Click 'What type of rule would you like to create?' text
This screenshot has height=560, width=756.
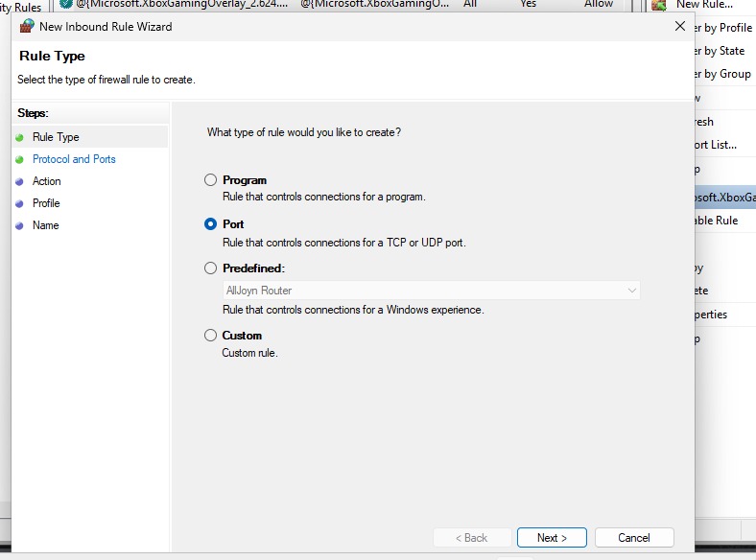click(304, 132)
